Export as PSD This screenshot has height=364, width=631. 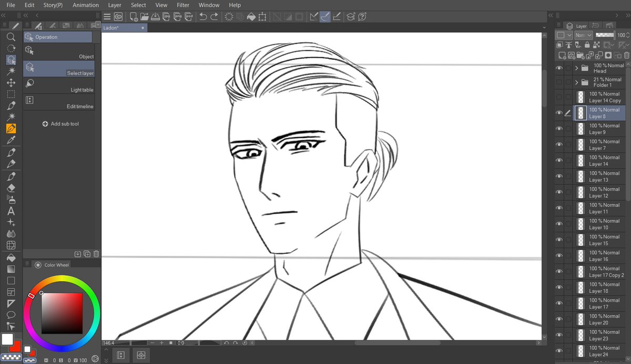point(188,17)
